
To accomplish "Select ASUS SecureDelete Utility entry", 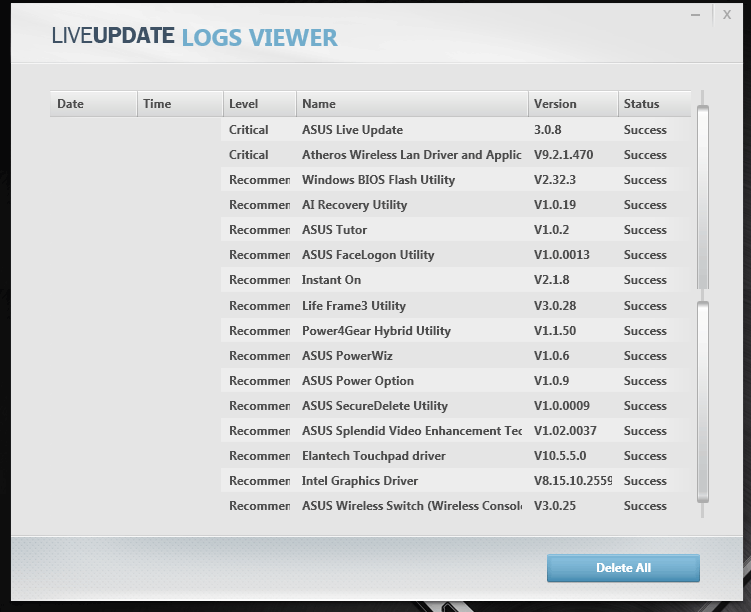I will [x=455, y=406].
